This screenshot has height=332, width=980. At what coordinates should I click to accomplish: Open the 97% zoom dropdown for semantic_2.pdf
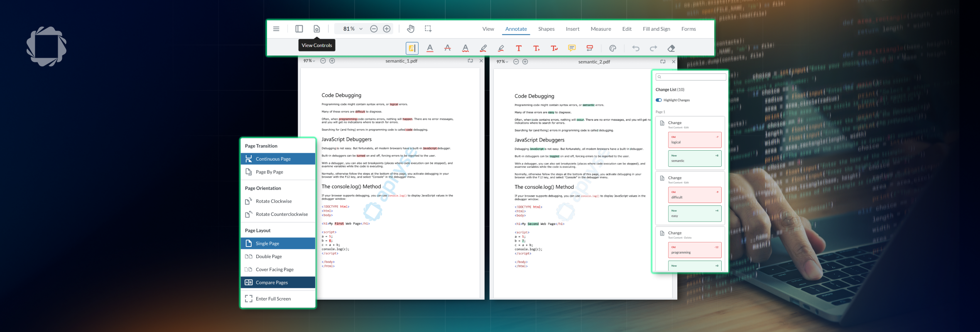[x=502, y=61]
